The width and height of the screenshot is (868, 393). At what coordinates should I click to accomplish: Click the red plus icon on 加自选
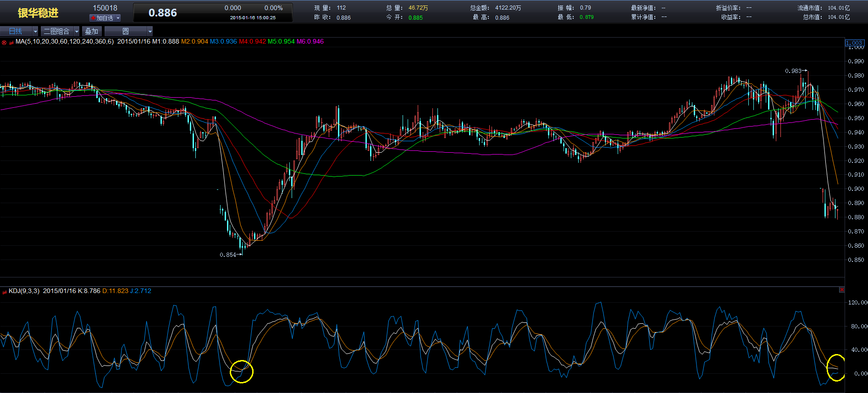[94, 18]
